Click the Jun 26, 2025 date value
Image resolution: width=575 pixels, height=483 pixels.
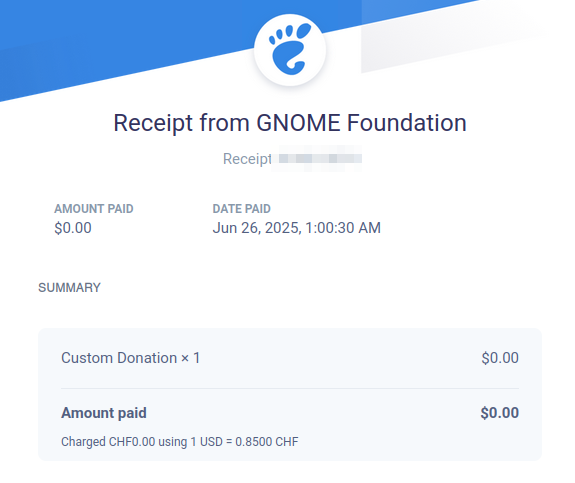tap(257, 228)
